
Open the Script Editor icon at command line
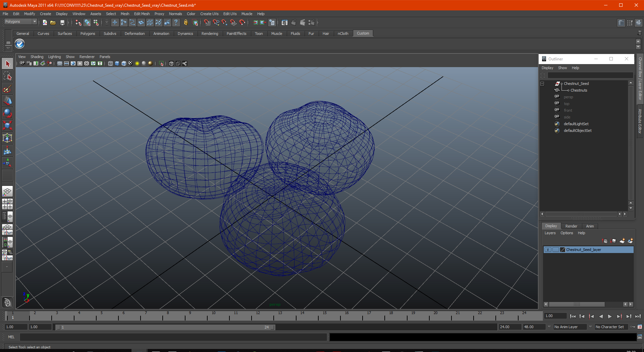click(x=640, y=337)
